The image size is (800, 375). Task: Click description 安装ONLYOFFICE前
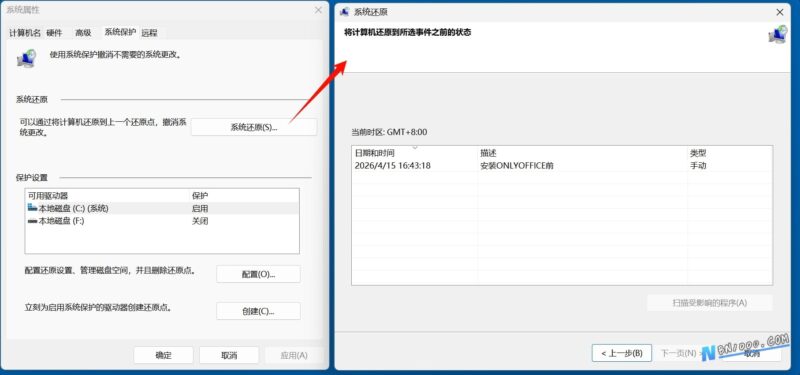(517, 166)
